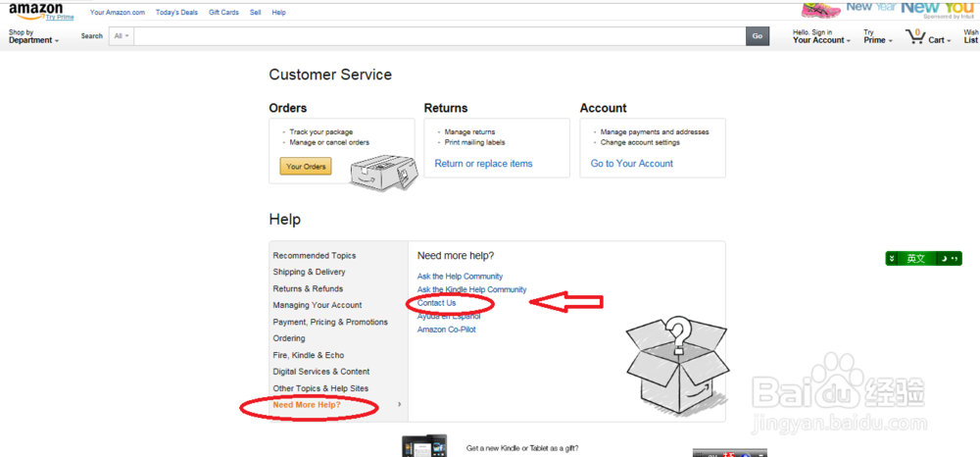
Task: Click the Kindle tablet image
Action: [423, 446]
